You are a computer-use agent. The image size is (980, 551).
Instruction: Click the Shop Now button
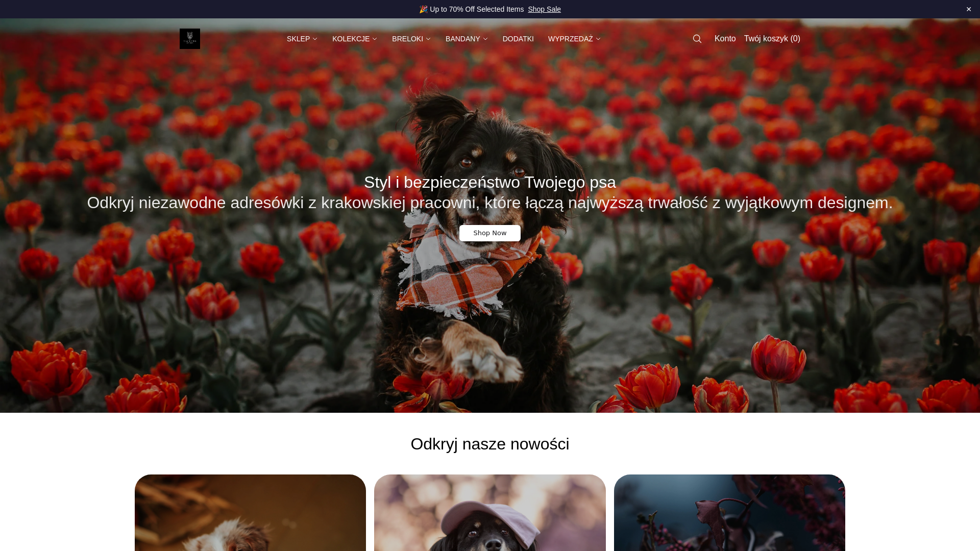(x=490, y=233)
